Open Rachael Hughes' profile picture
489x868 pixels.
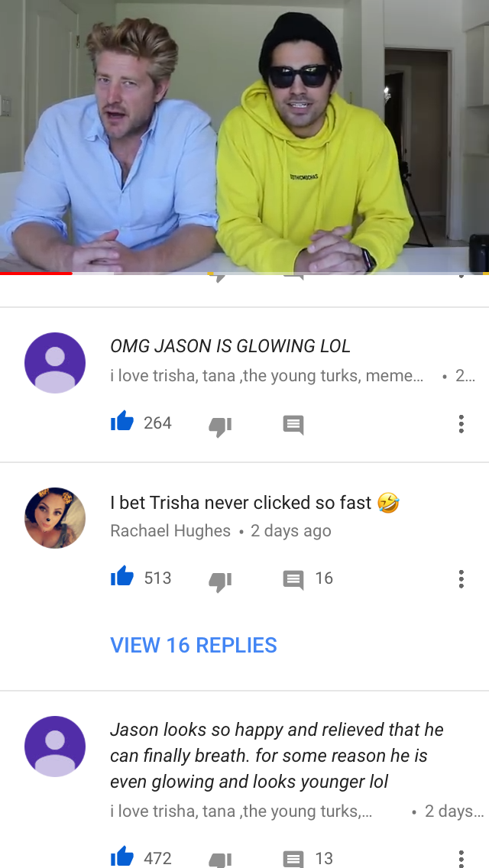[x=55, y=517]
